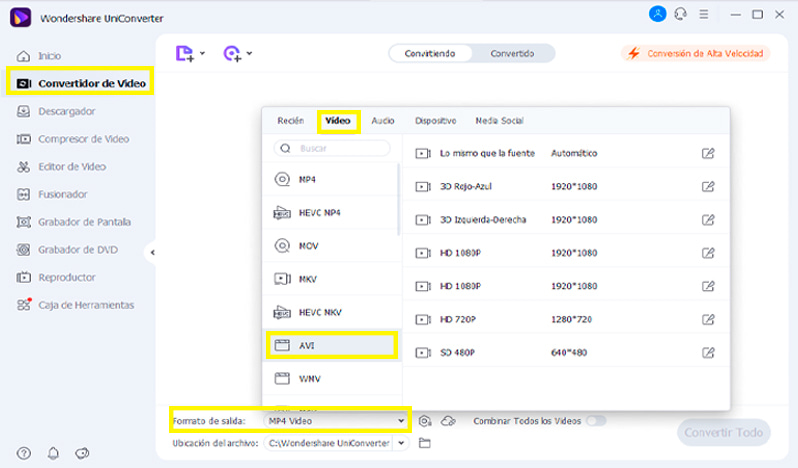
Task: Edit the SD 480P preset
Action: pyautogui.click(x=708, y=353)
